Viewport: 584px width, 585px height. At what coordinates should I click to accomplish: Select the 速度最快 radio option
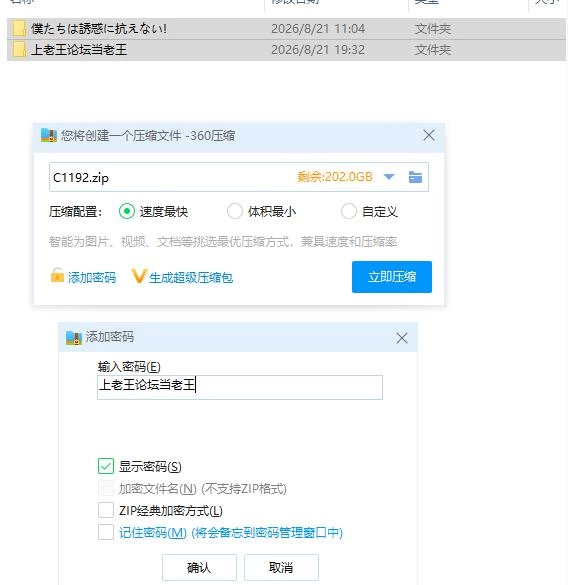pos(127,211)
